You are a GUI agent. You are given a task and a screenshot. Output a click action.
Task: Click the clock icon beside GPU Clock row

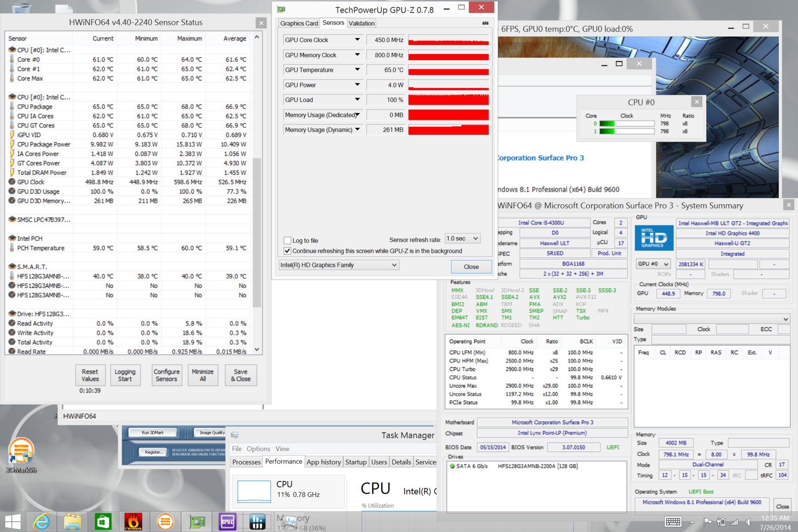[12, 182]
